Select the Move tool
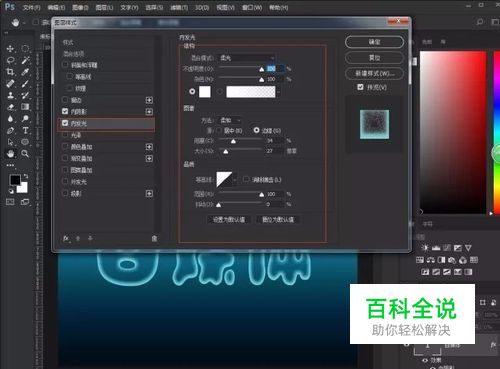This screenshot has width=500, height=369. (10, 49)
